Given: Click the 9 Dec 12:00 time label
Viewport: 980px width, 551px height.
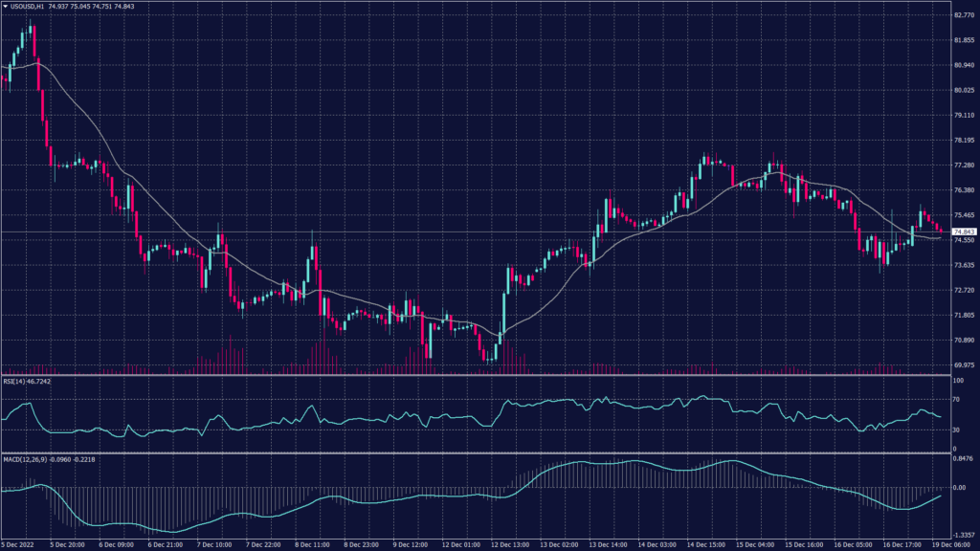Looking at the screenshot, I should click(x=409, y=545).
